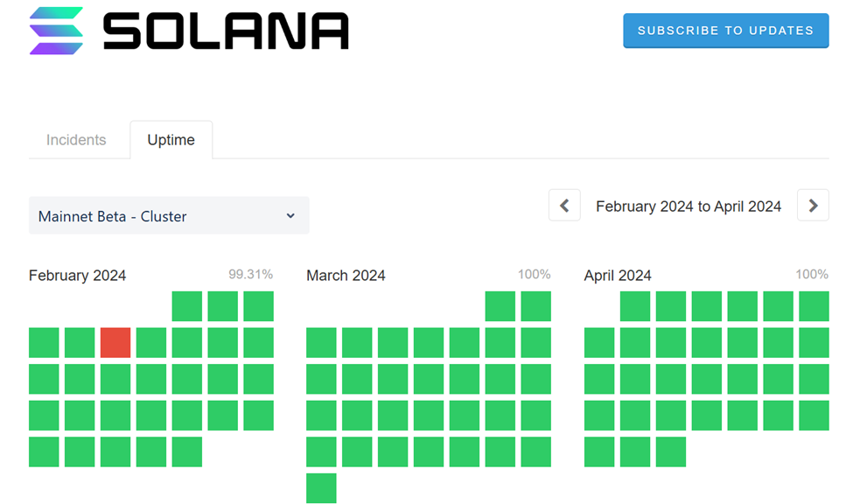Select the lone bottom-row square in March 2024
853x504 pixels.
coord(320,489)
